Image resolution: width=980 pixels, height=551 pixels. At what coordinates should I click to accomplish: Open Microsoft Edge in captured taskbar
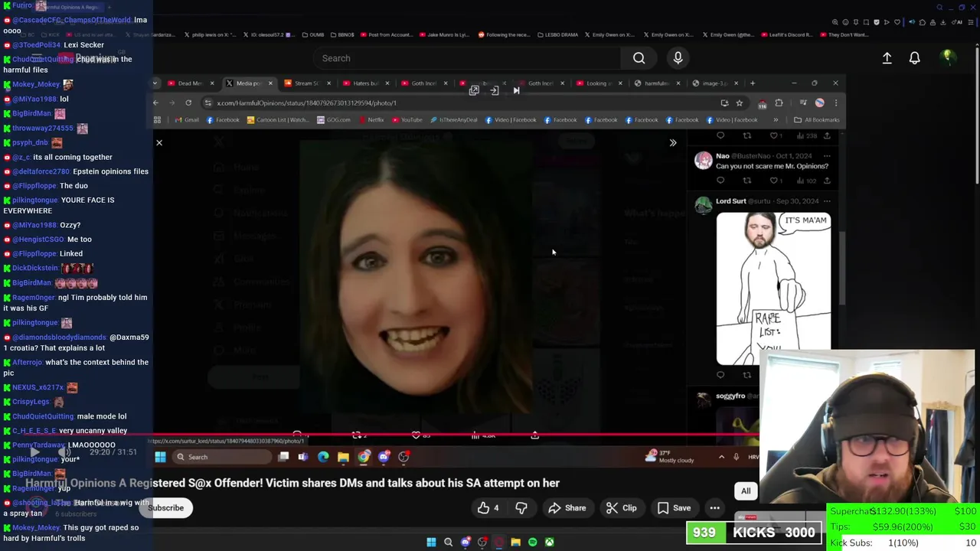(x=323, y=457)
